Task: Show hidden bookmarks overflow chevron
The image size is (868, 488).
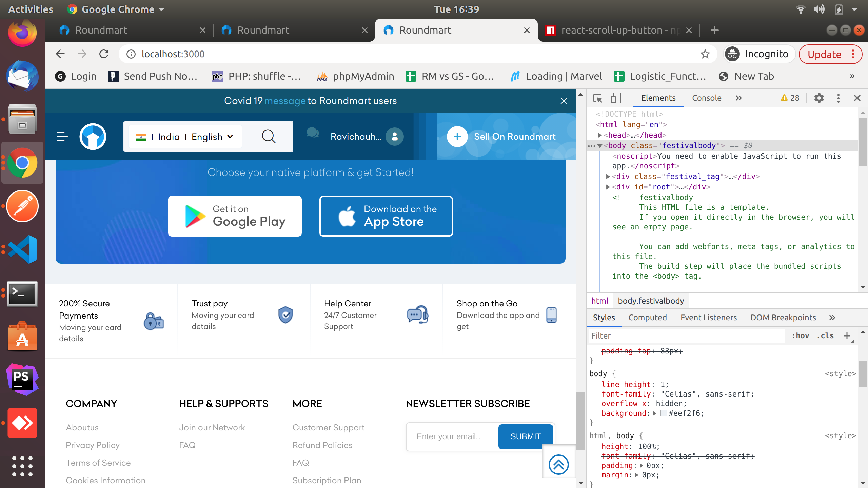Action: pyautogui.click(x=852, y=76)
